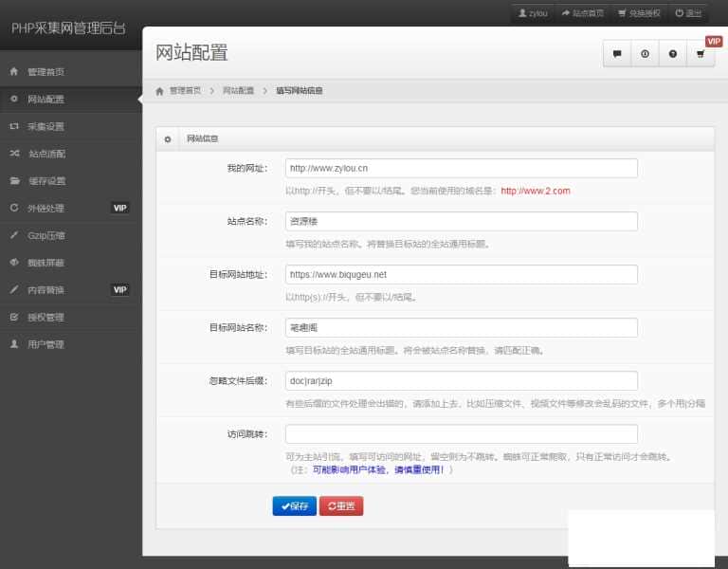Focus the 站点名称 input field
The width and height of the screenshot is (728, 569).
coord(462,221)
